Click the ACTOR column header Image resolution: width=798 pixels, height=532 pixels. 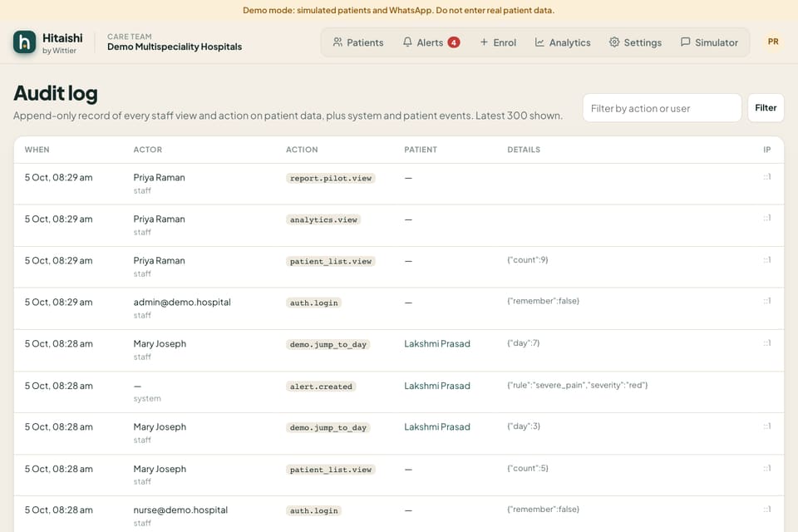click(x=148, y=150)
